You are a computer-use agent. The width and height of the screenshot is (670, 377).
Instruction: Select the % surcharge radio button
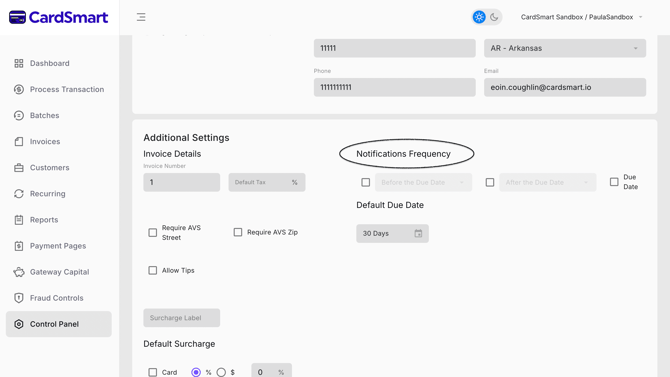click(x=196, y=372)
